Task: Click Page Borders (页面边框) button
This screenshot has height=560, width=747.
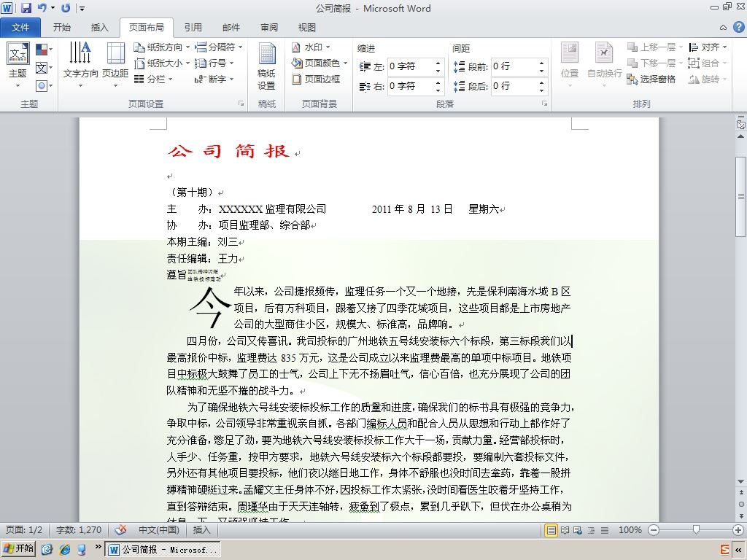Action: 317,79
